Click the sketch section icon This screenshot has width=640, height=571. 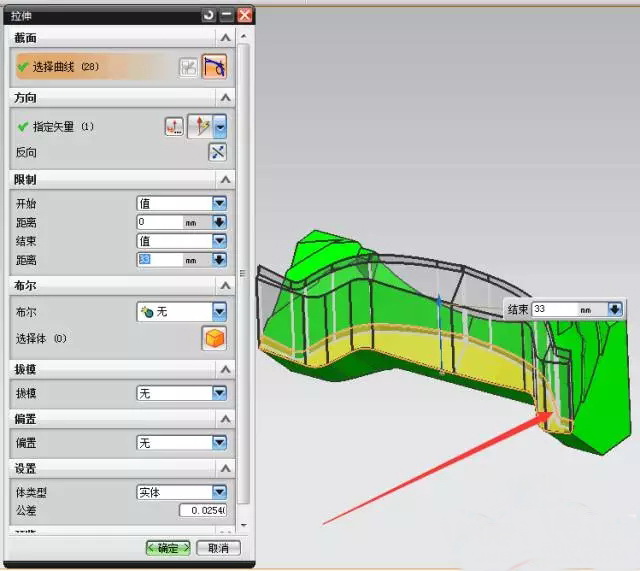pyautogui.click(x=188, y=67)
